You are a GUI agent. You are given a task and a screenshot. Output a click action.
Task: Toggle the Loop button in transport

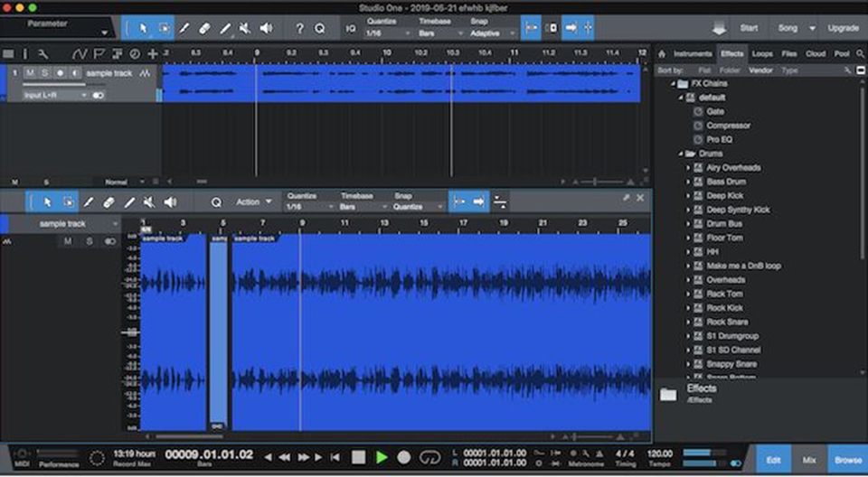430,458
